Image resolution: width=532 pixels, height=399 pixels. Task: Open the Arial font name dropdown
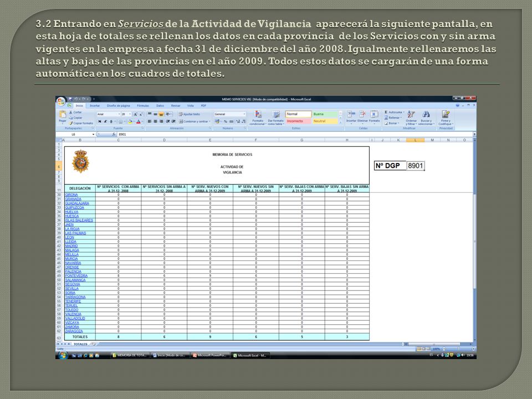[x=119, y=114]
